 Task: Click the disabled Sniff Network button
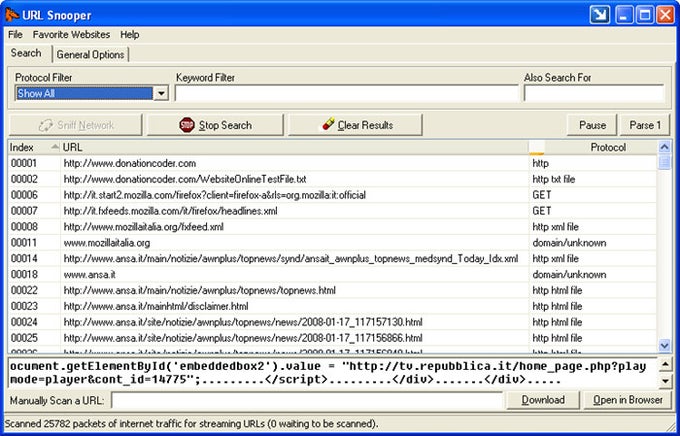[75, 125]
